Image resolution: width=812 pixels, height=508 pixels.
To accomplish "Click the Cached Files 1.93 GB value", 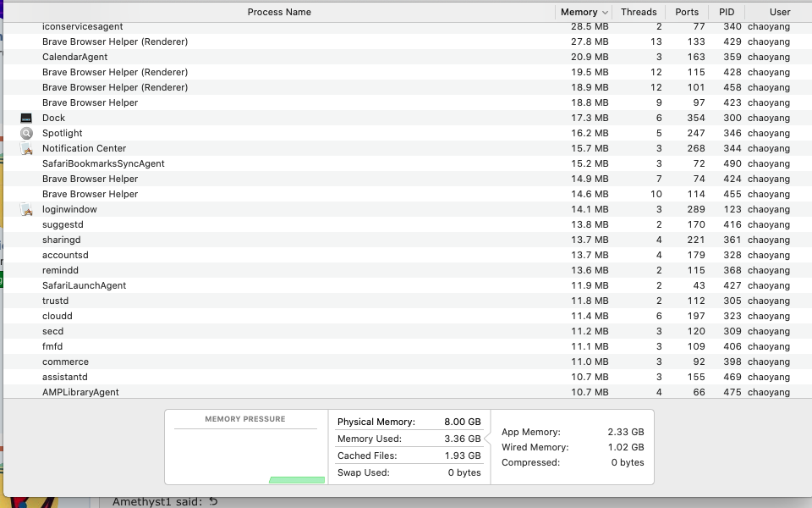I will click(x=462, y=456).
